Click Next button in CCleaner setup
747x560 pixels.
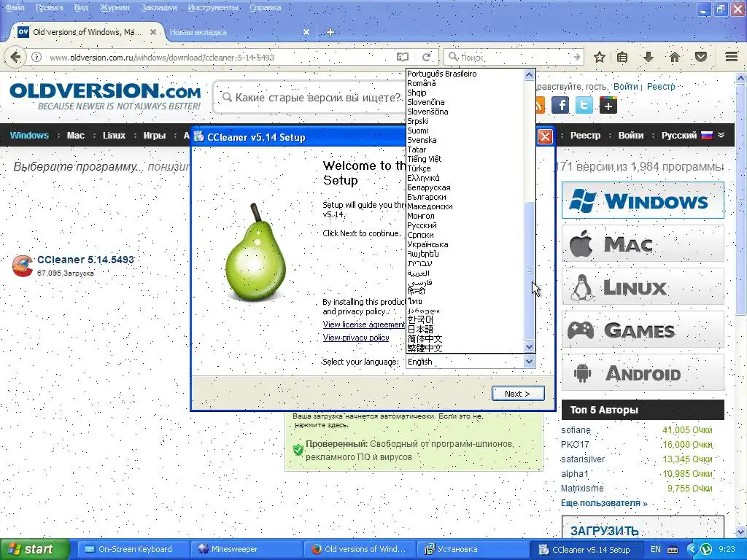518,393
